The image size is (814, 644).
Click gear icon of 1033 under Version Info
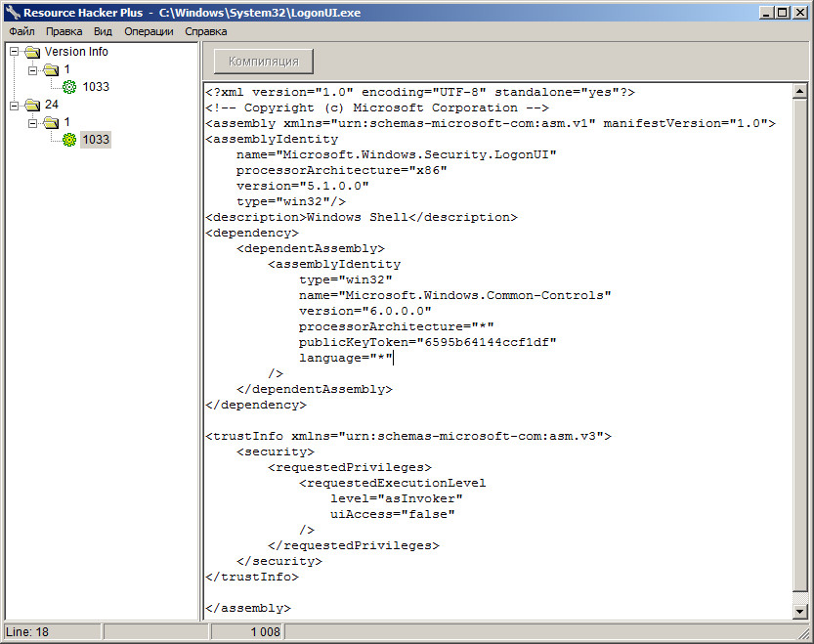pos(69,87)
